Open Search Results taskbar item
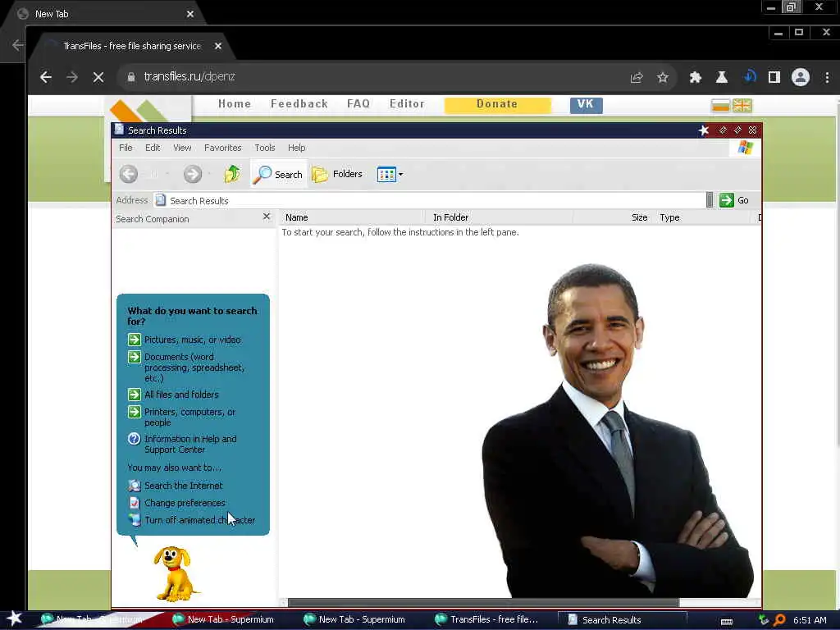This screenshot has height=630, width=840. (622, 620)
